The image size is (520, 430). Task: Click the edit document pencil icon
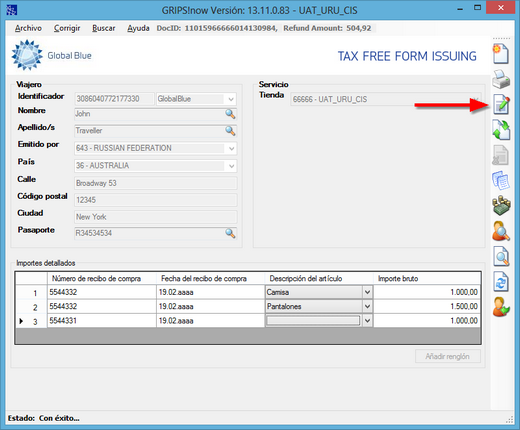(x=501, y=104)
